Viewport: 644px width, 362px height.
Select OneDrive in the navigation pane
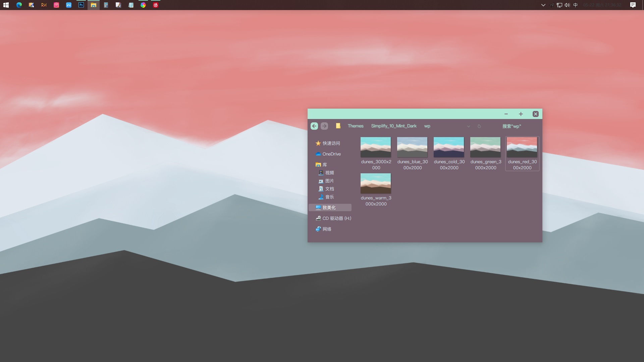pos(328,154)
